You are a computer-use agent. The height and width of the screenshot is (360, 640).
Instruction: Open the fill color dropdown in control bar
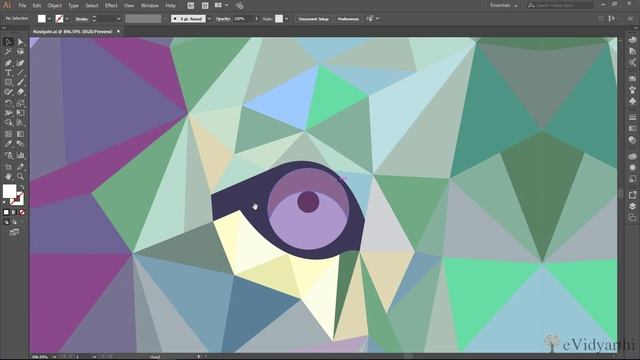click(x=49, y=19)
